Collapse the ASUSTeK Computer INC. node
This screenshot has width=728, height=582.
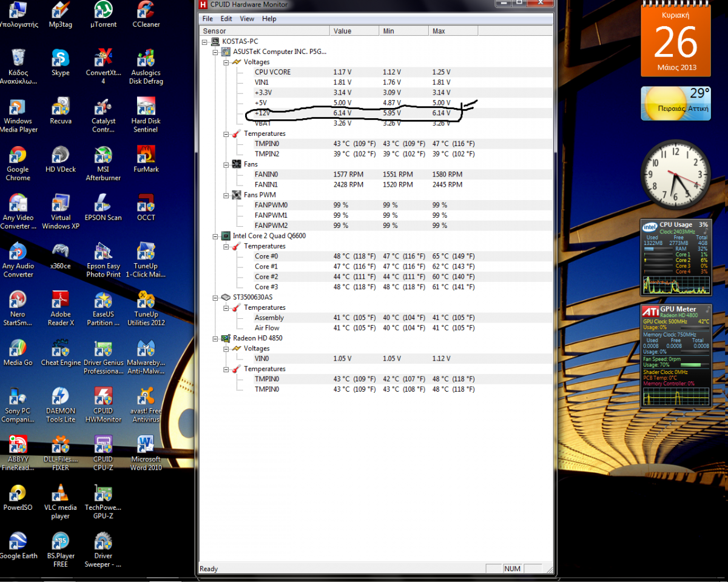point(216,52)
